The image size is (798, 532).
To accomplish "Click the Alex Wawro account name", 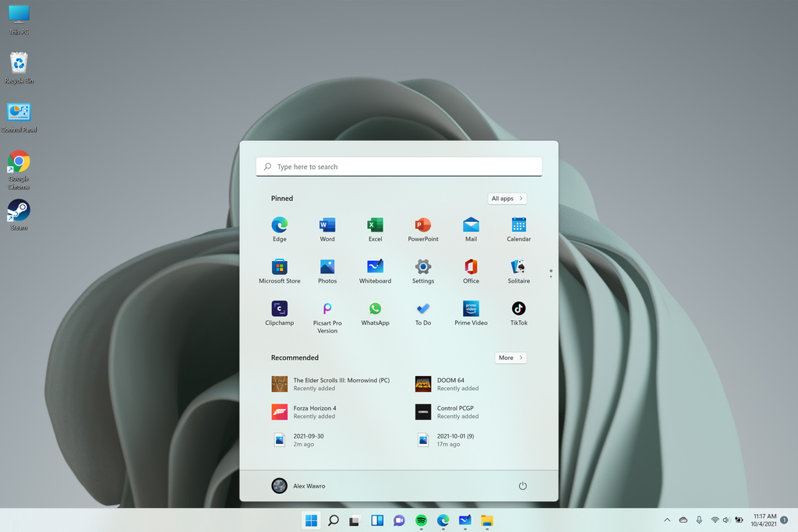I will (309, 485).
